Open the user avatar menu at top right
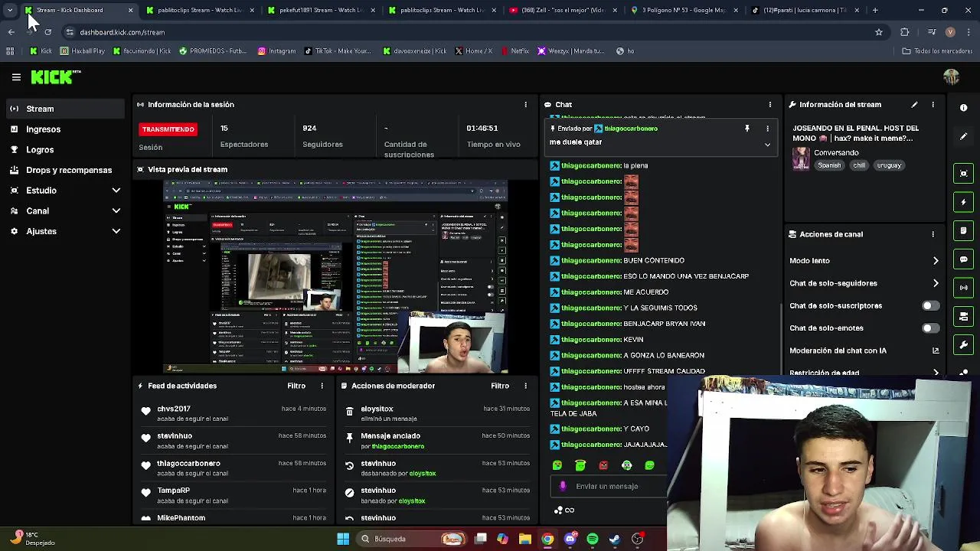980x551 pixels. tap(951, 77)
